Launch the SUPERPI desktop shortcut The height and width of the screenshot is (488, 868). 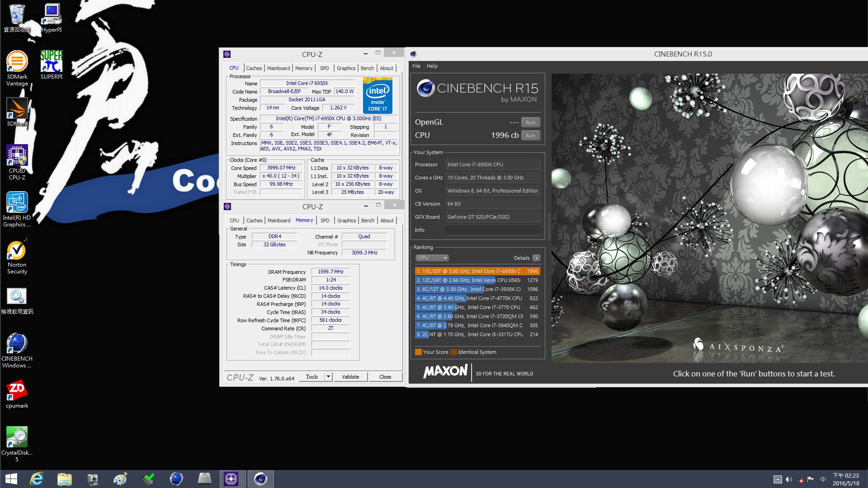click(x=52, y=65)
